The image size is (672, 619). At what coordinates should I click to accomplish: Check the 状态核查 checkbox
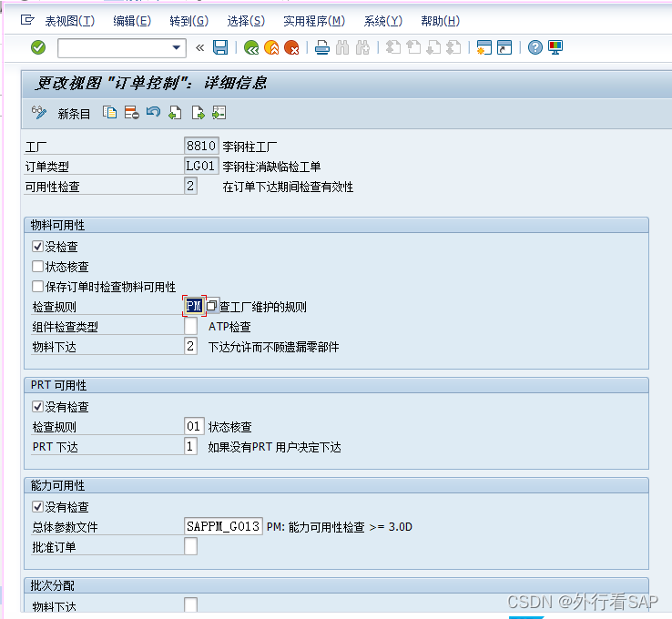click(x=37, y=267)
